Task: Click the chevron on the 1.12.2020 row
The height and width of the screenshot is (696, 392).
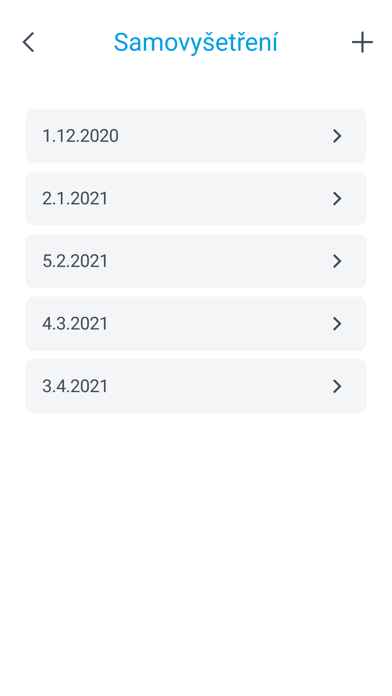Action: pos(337,136)
